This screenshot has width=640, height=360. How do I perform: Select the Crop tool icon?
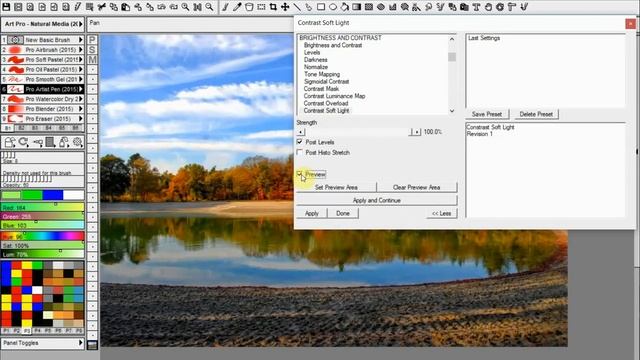click(273, 7)
